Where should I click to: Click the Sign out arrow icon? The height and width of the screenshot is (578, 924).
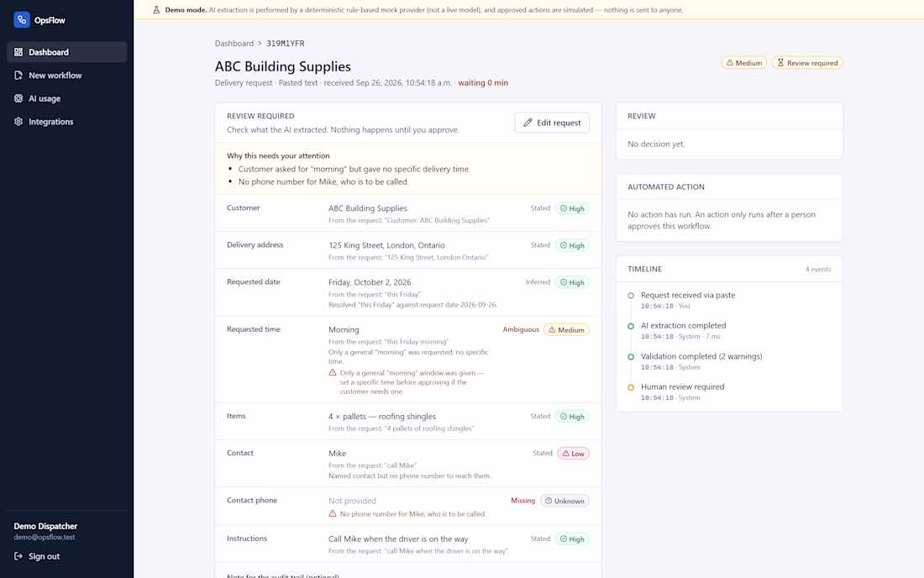pyautogui.click(x=18, y=556)
